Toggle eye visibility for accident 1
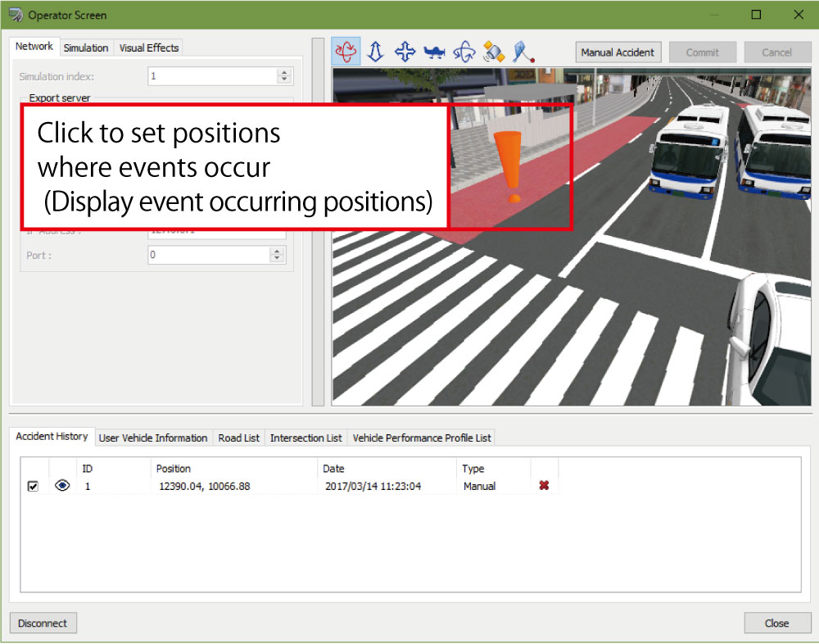 62,486
